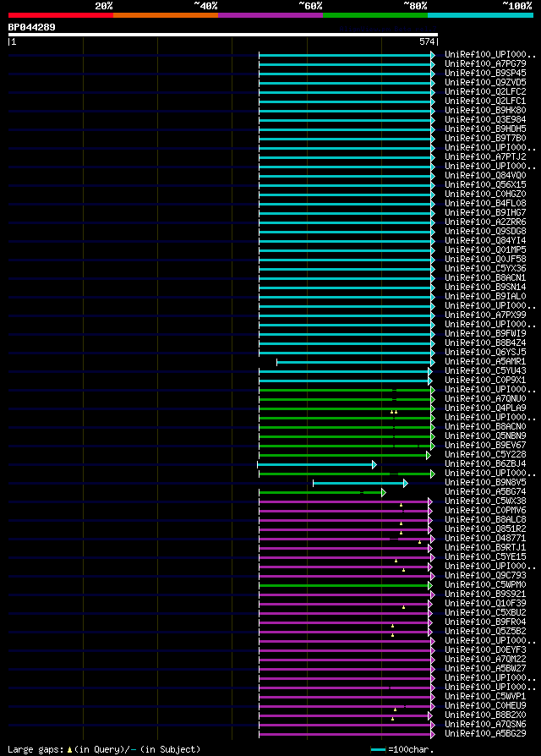
Task: Select the UniRef100_Q56X15 label
Action: 485,184
